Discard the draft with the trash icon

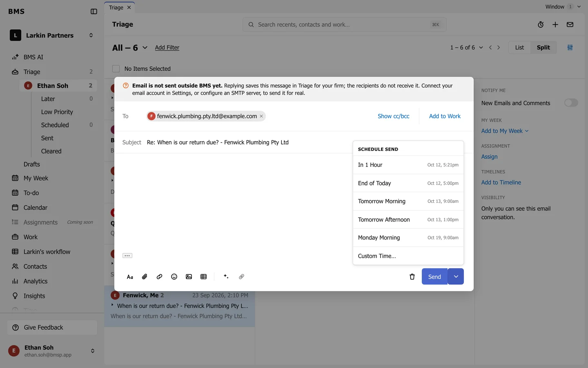412,277
